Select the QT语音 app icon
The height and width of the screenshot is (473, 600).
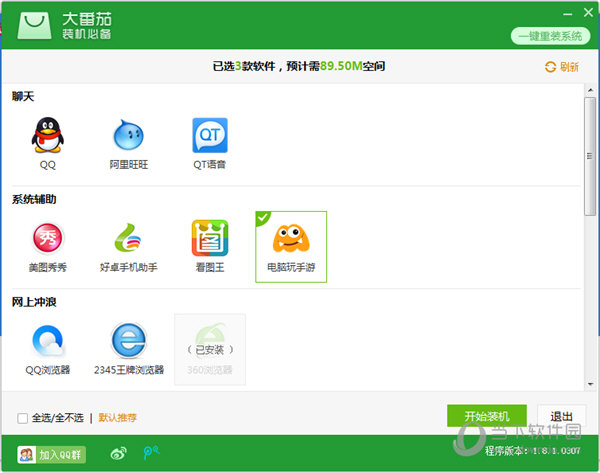tap(210, 135)
